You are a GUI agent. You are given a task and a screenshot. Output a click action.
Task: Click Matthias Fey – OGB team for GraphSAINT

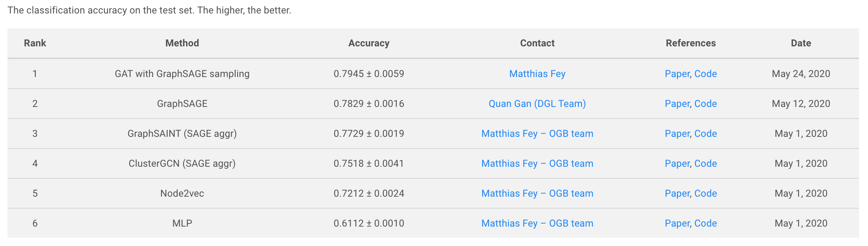(x=537, y=133)
